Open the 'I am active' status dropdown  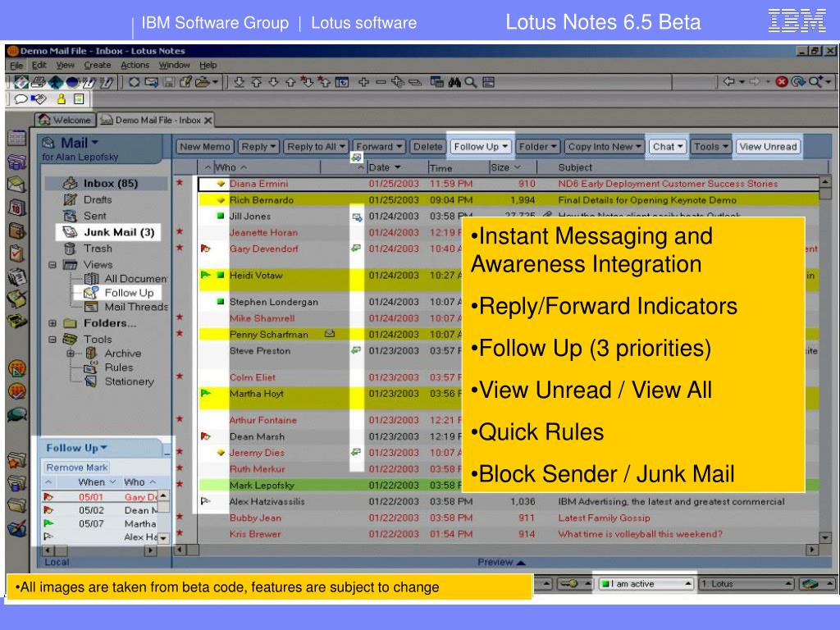click(x=647, y=584)
